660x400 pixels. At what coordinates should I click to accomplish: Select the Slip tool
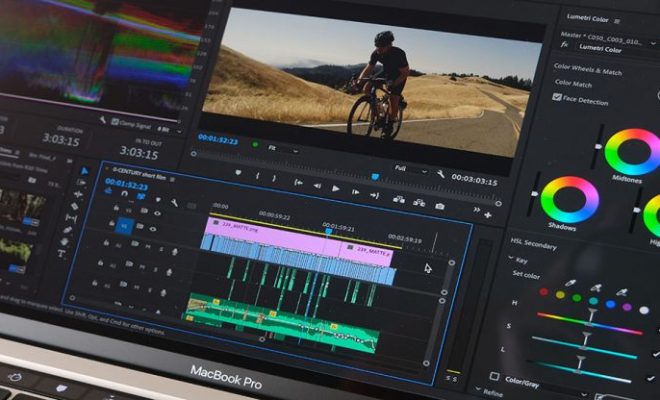(x=71, y=218)
